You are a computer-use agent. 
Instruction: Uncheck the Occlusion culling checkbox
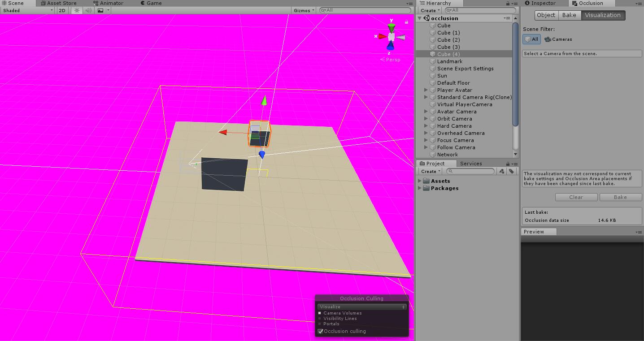point(320,332)
